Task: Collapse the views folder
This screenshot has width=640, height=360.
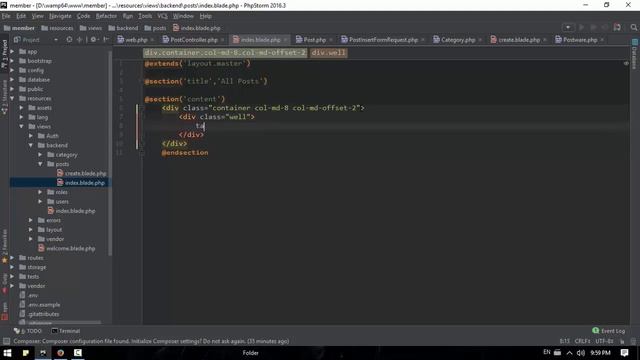Action: [x=22, y=127]
